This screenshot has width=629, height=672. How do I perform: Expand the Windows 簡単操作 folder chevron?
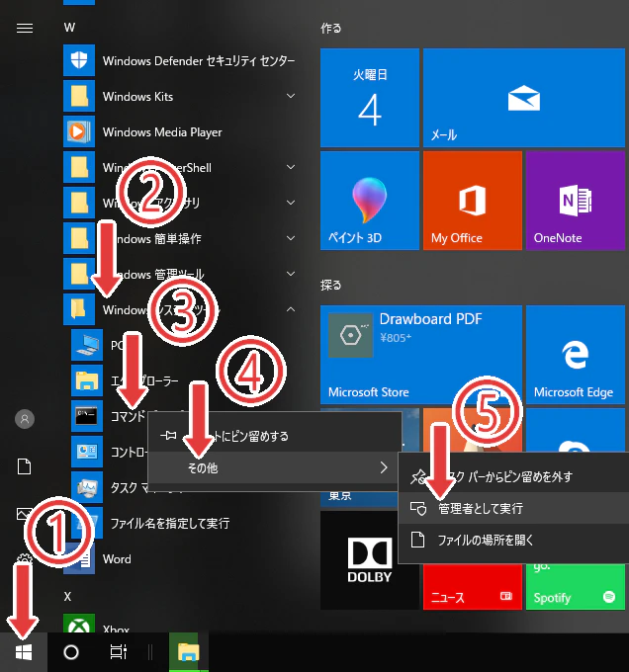point(291,238)
